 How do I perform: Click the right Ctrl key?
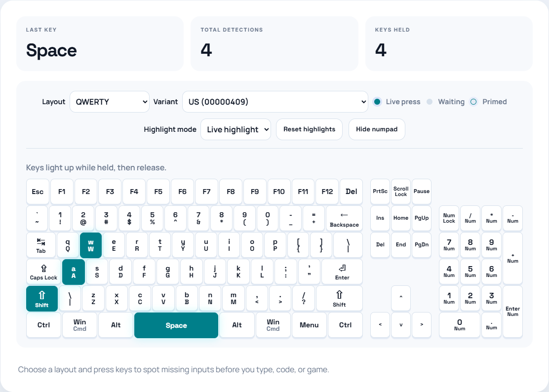345,325
